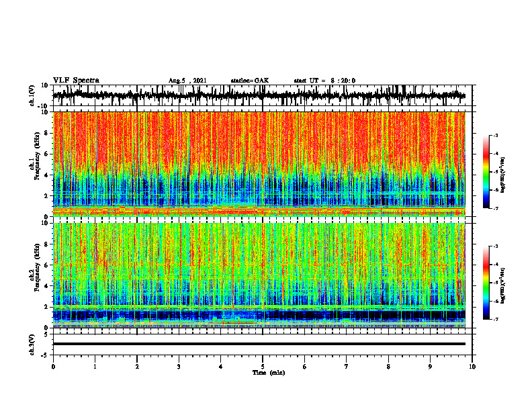Click the "6" kHz tick of ch.1 spectrogram

coord(46,154)
